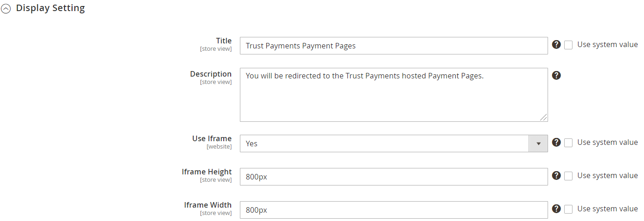Click the help icon beside Title field
The image size is (644, 221).
[x=556, y=45]
